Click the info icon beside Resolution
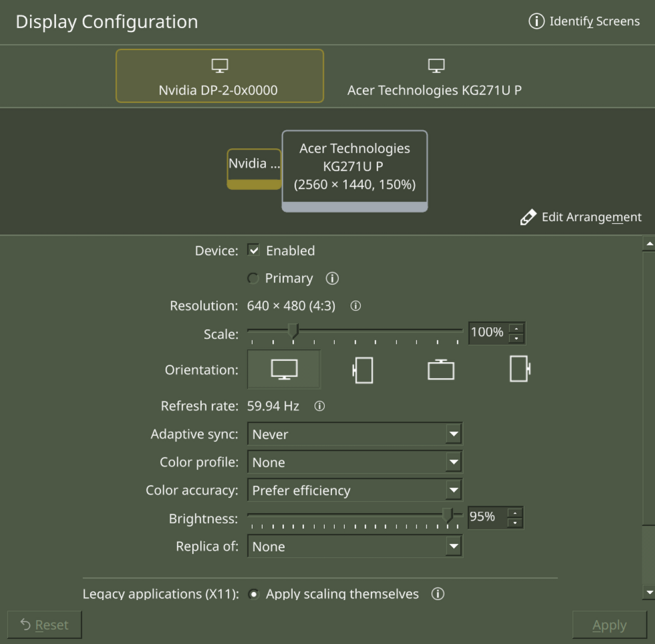655x644 pixels. (x=355, y=305)
